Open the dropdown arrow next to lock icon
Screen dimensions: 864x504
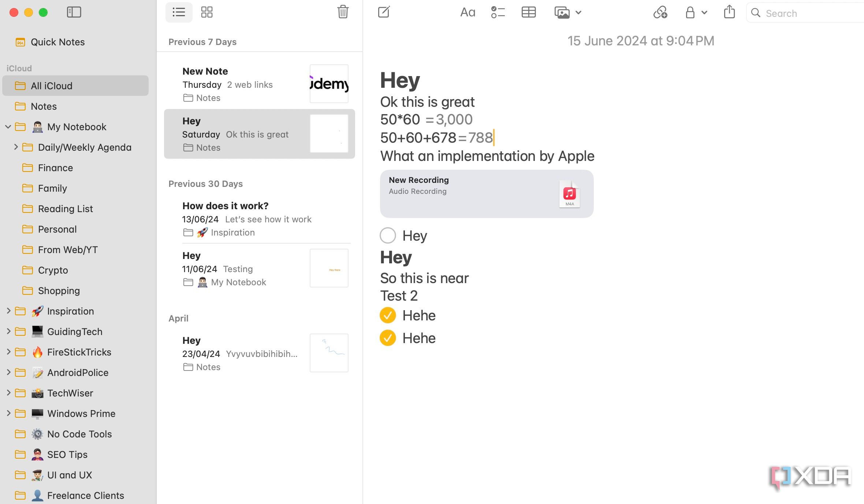coord(704,12)
